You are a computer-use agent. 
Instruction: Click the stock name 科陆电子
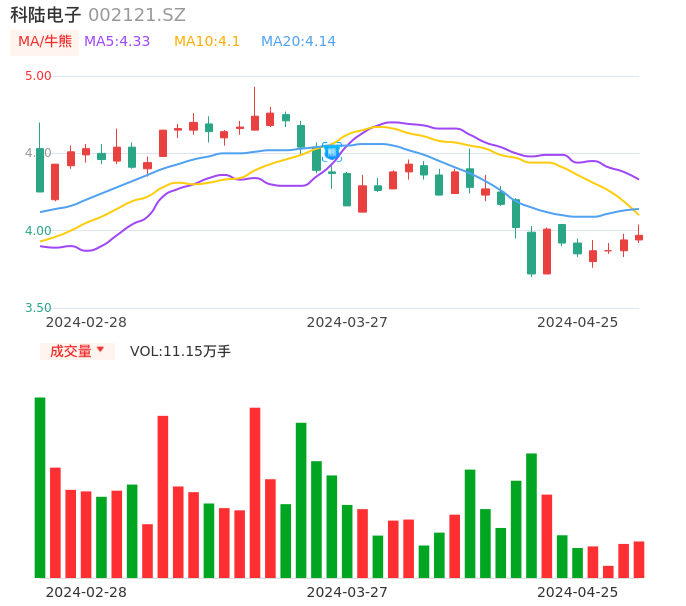(x=46, y=15)
